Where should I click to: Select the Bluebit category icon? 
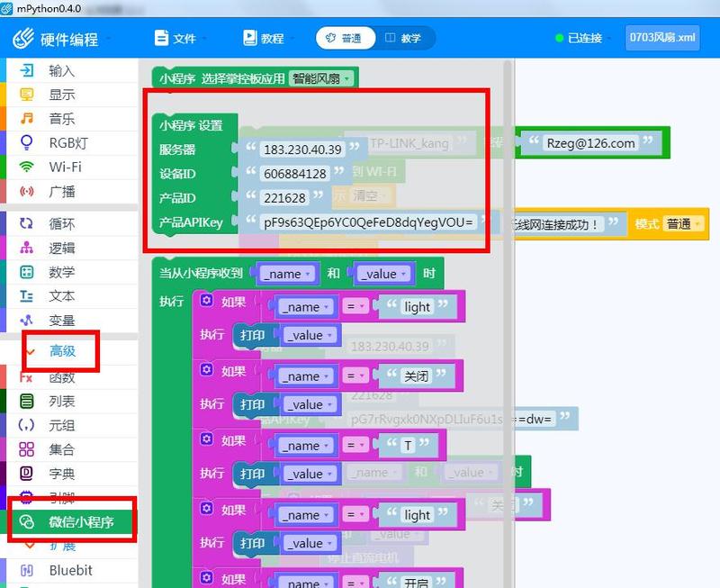(27, 570)
